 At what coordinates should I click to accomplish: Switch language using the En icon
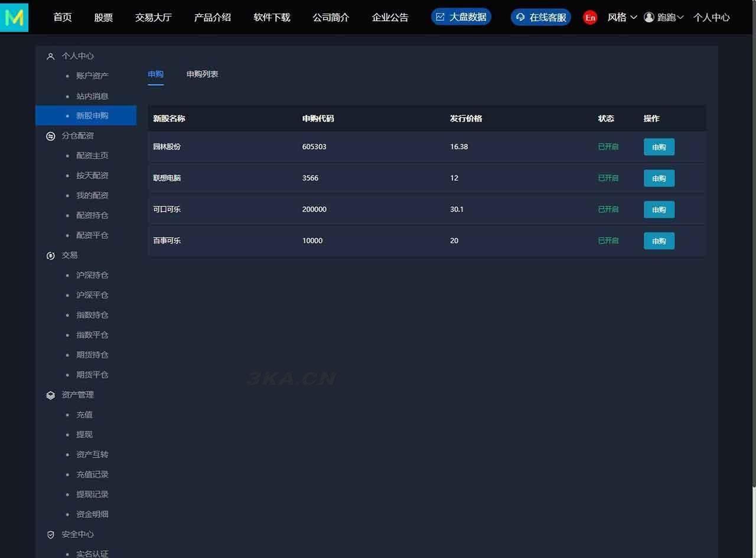tap(589, 17)
